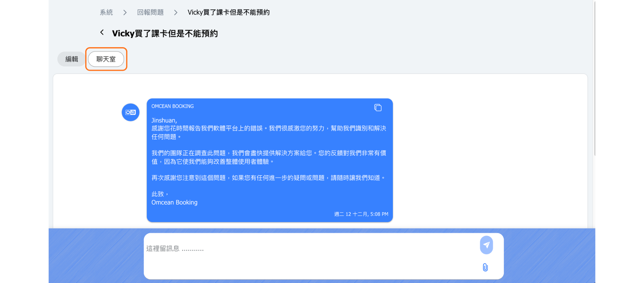Switch to the 編輯 tab
Screen dimensions: 644x283
[x=71, y=59]
